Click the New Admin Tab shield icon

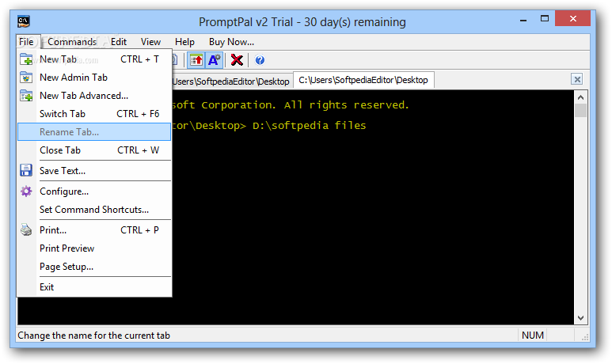(x=26, y=78)
